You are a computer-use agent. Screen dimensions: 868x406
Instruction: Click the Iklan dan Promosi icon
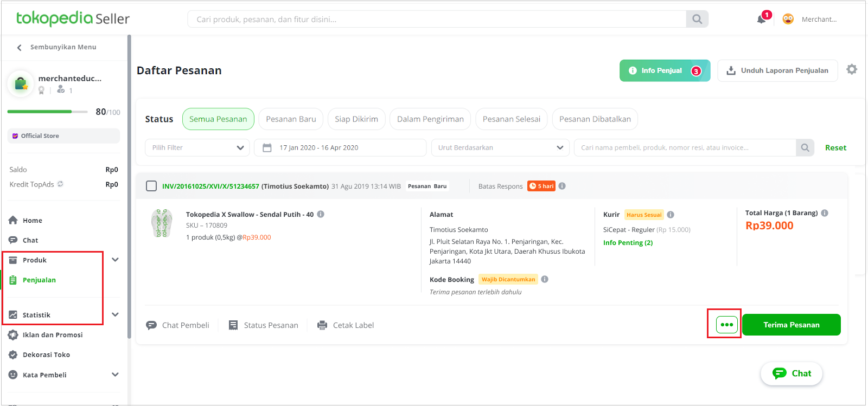pos(13,334)
